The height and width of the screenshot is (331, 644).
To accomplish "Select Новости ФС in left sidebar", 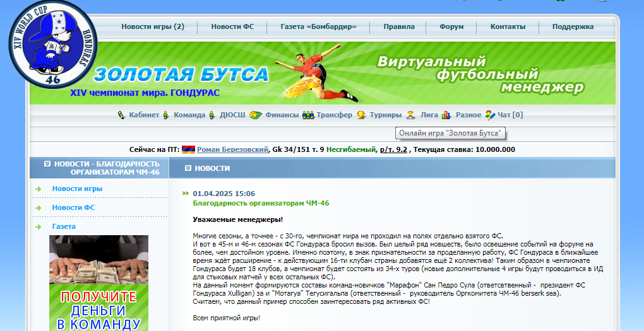I will (73, 207).
